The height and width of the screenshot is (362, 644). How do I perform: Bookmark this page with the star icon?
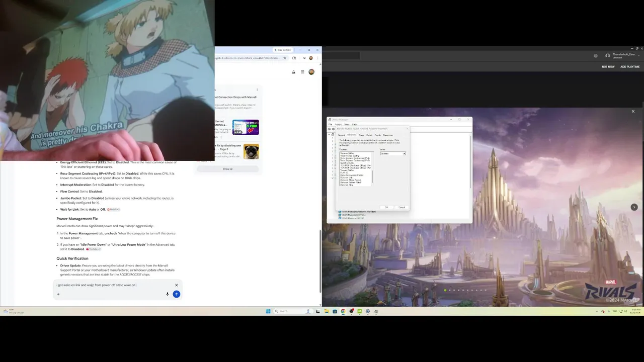285,58
